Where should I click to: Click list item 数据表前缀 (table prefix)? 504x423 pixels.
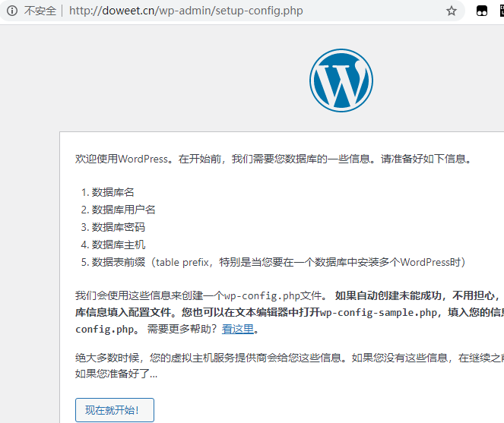[x=279, y=262]
